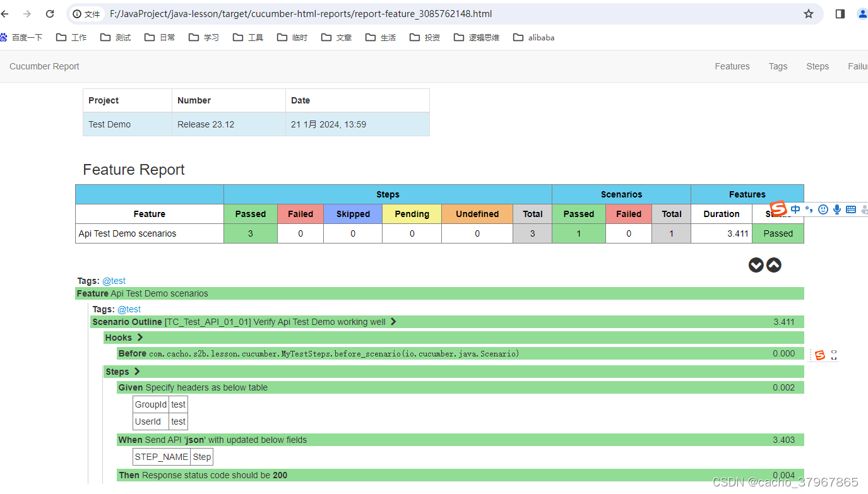Open the 投资 bookmark folder

425,37
